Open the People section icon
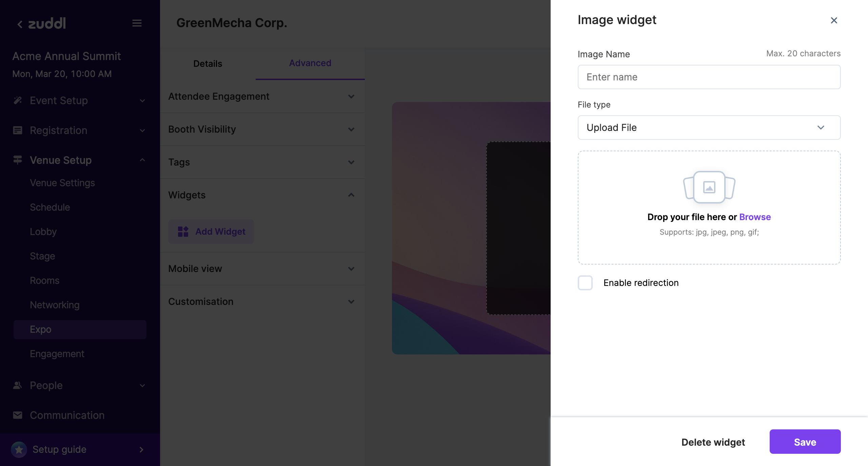 pyautogui.click(x=18, y=385)
